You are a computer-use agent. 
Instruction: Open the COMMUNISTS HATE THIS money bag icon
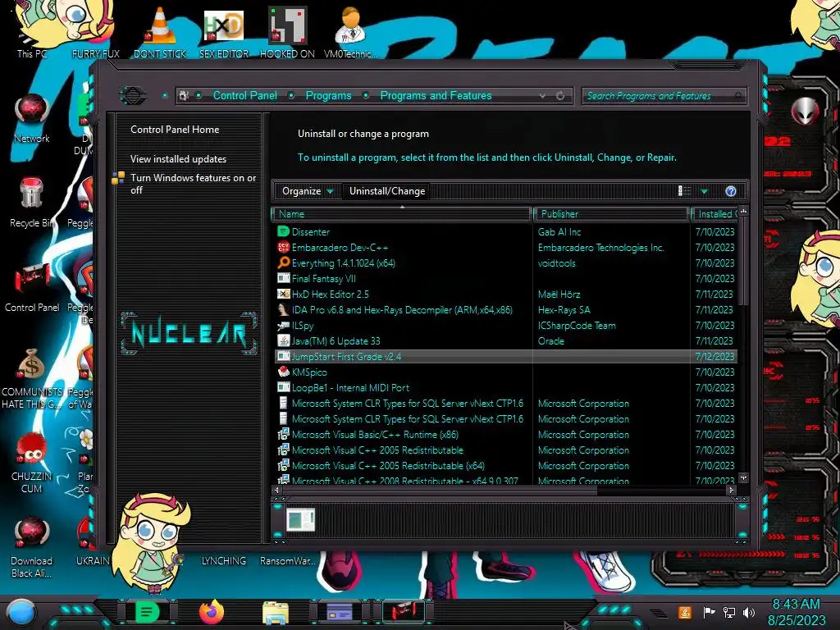(x=32, y=377)
